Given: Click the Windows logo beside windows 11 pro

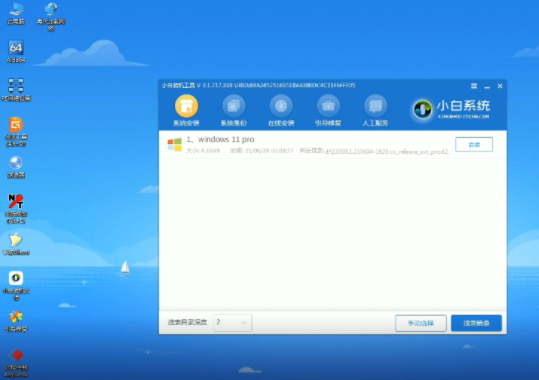Looking at the screenshot, I should [x=175, y=144].
